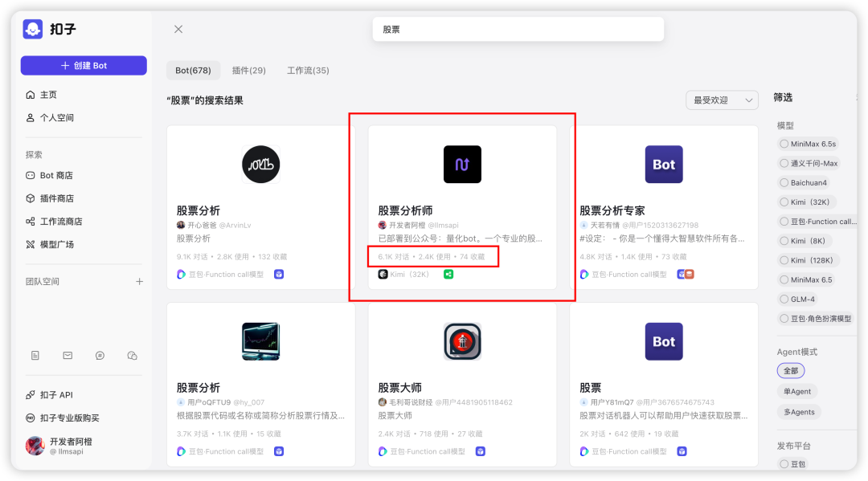Click the 股票大师 bot avatar icon

pos(462,341)
